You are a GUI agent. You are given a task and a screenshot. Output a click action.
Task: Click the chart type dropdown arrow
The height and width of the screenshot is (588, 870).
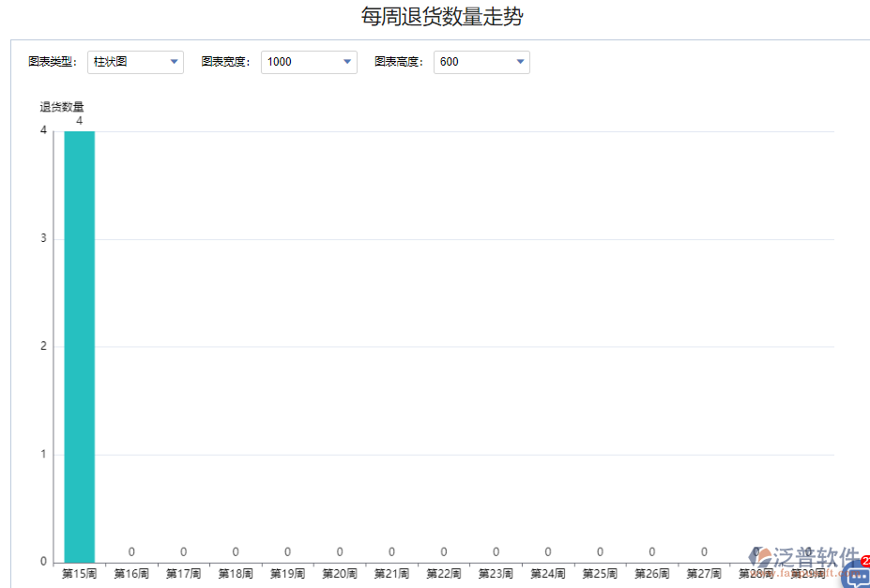pos(174,62)
